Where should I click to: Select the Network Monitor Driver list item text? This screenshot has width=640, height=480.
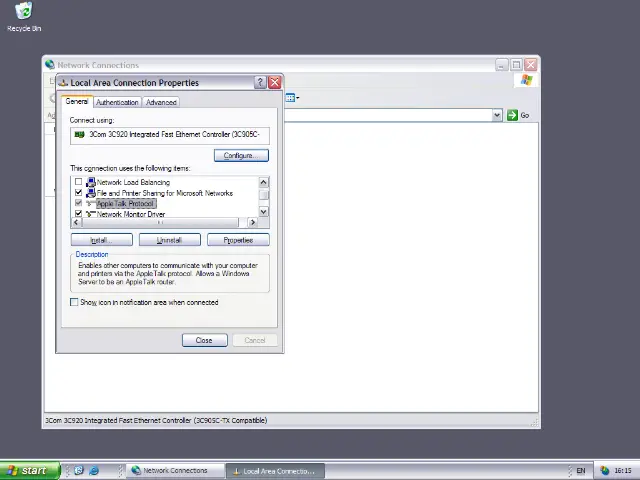coord(131,214)
